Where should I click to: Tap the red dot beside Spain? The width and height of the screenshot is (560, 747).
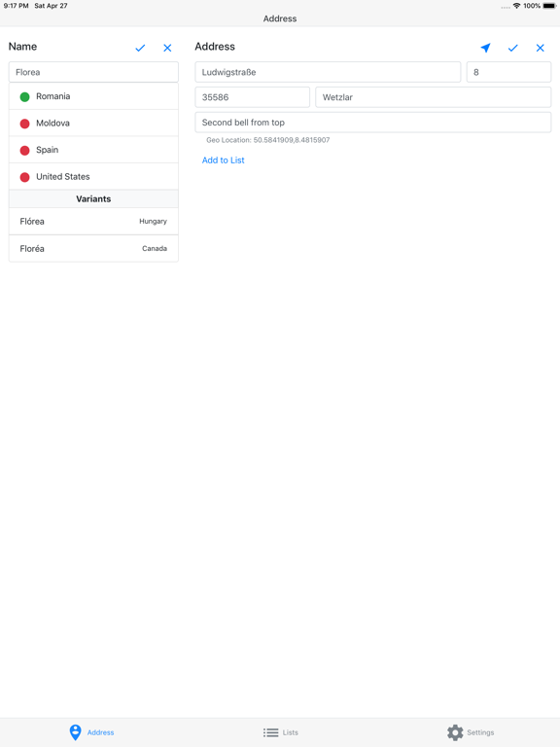click(x=24, y=150)
